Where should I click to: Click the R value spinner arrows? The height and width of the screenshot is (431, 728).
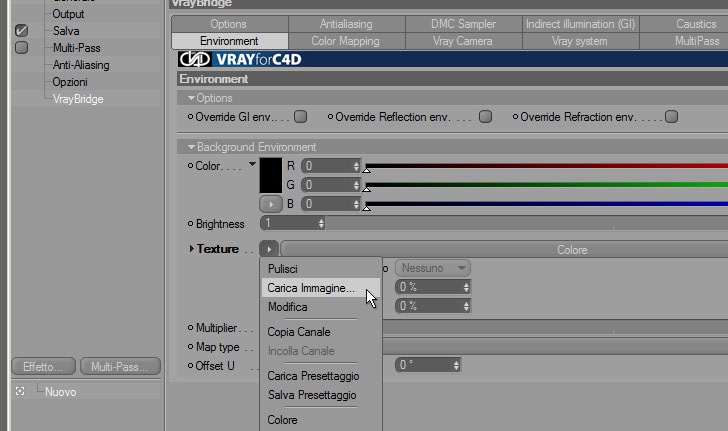(x=356, y=166)
